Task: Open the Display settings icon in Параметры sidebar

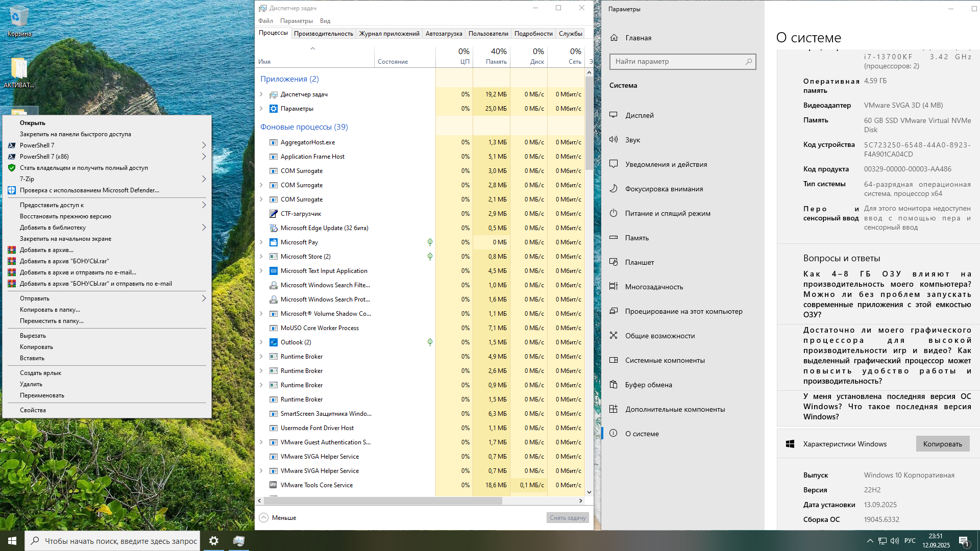Action: click(614, 115)
